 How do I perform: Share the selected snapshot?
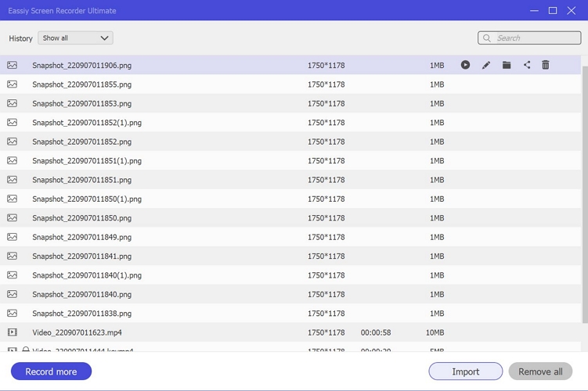pos(527,65)
